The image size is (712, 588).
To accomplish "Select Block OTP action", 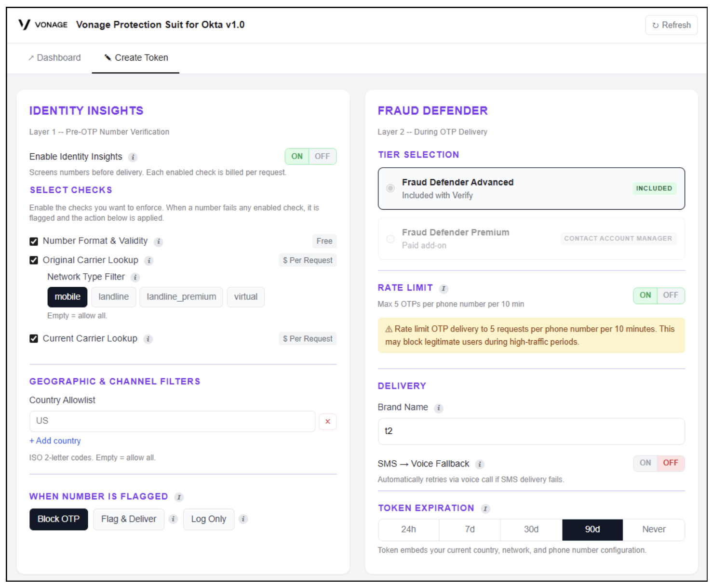I will [59, 519].
